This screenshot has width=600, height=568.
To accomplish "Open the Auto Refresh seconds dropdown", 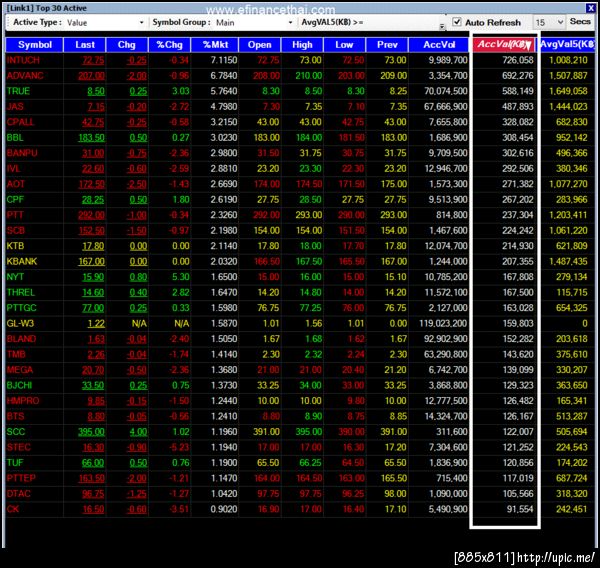I will point(549,23).
